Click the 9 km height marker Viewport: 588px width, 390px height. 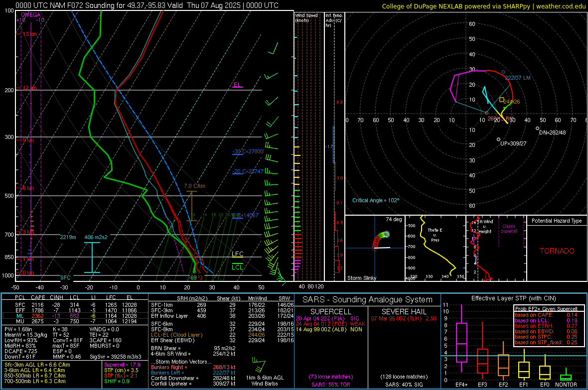(x=28, y=140)
